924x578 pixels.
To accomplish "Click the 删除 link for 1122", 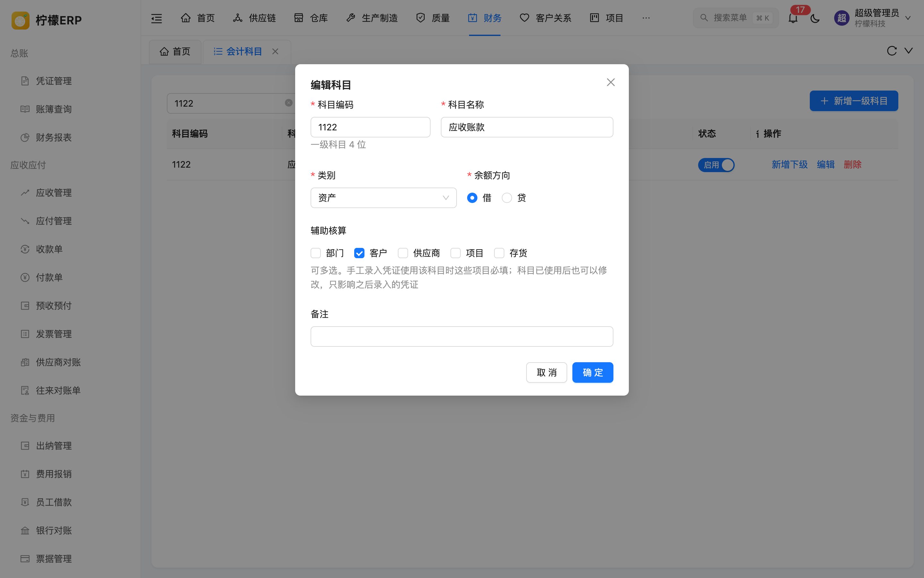I will tap(852, 165).
